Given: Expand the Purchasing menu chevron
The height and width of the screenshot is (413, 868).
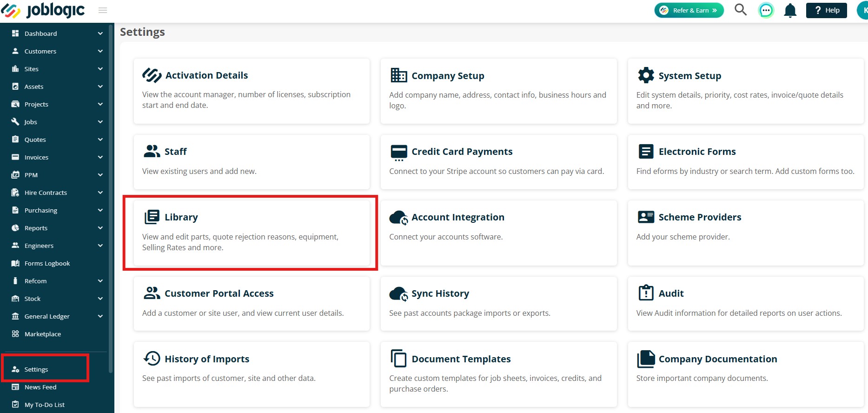Looking at the screenshot, I should click(x=100, y=210).
